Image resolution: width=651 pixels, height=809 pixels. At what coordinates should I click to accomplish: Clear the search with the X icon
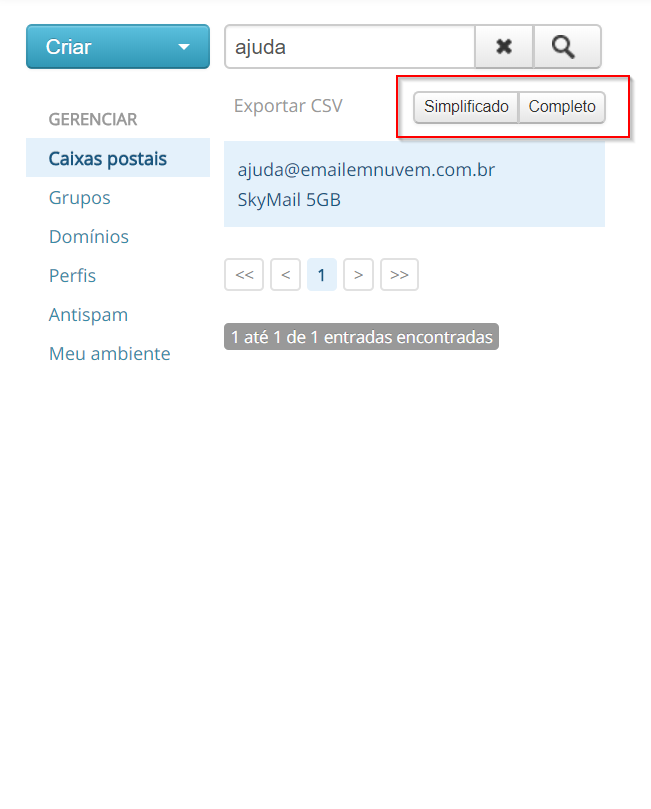(x=504, y=47)
